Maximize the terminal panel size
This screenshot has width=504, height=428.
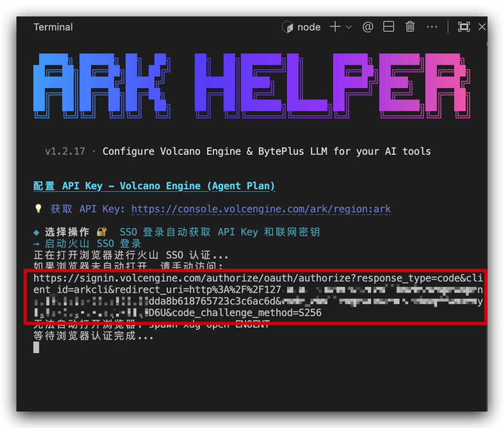pyautogui.click(x=464, y=27)
